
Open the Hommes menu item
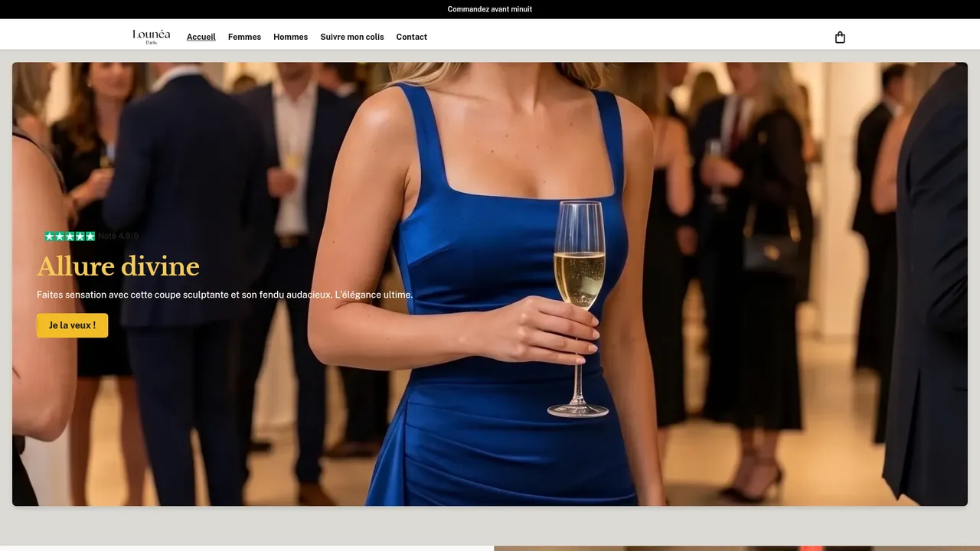291,37
